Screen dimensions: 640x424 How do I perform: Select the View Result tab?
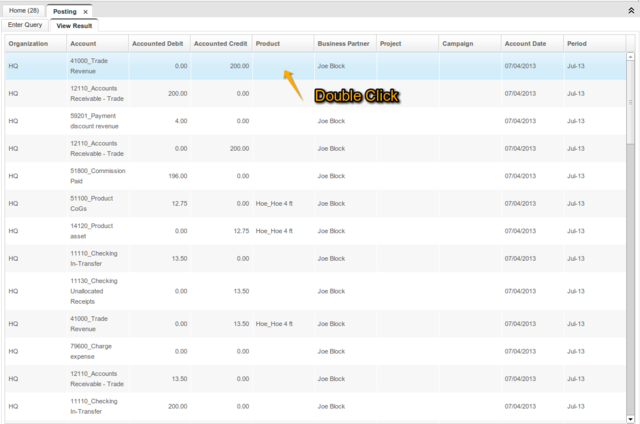(78, 24)
